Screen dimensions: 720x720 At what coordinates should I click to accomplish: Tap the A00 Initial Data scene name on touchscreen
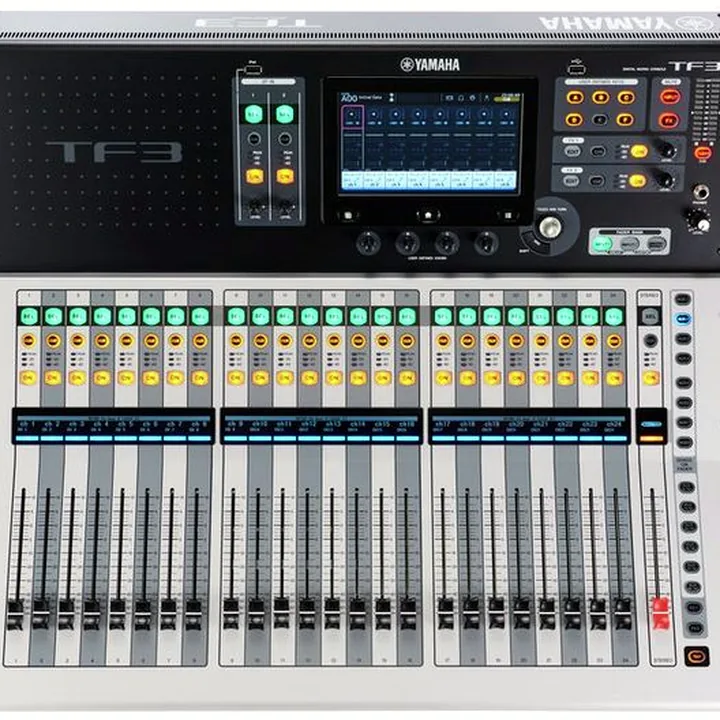point(362,97)
